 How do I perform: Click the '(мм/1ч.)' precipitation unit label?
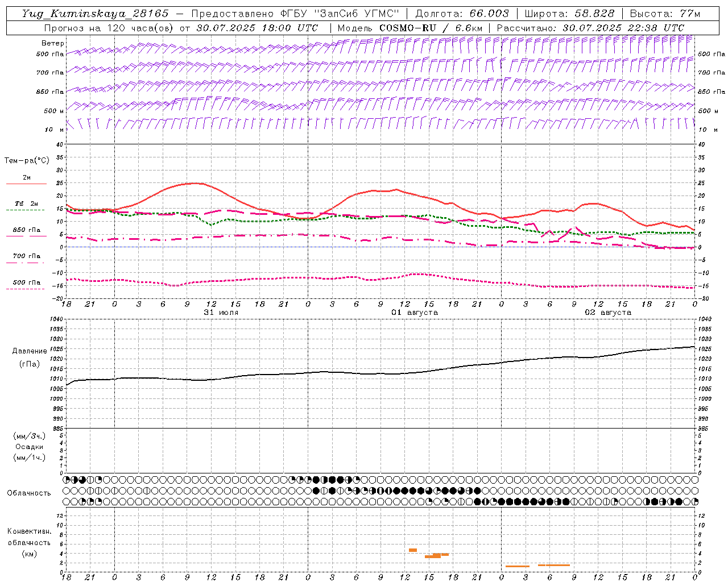click(x=30, y=458)
